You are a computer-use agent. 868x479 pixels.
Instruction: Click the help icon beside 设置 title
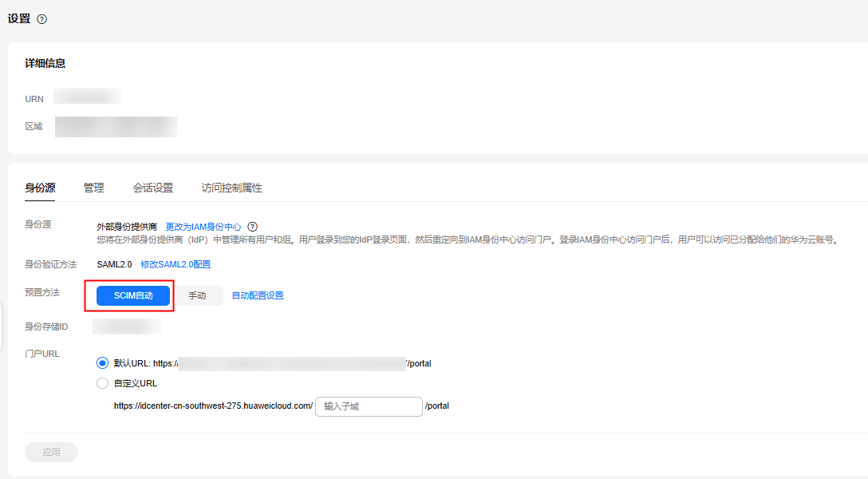click(x=42, y=19)
